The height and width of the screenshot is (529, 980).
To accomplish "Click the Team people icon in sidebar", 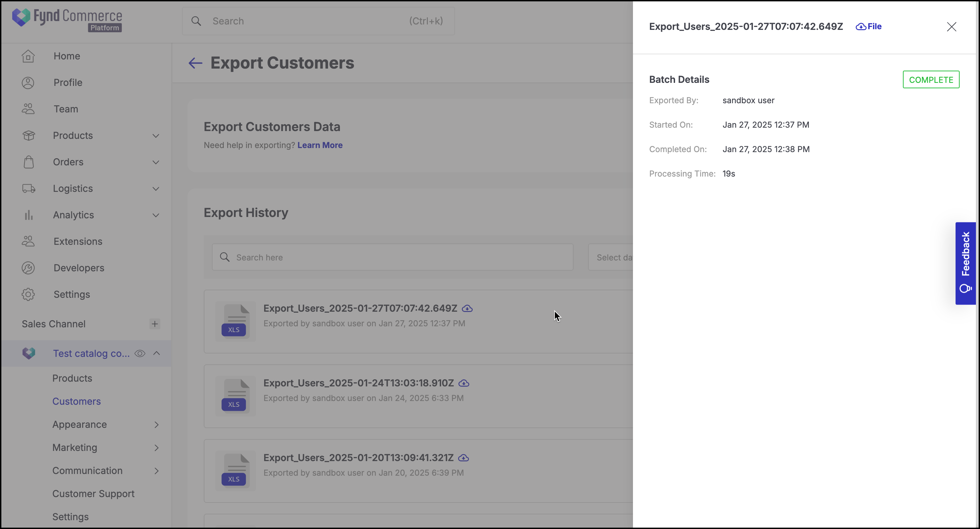I will 28,109.
